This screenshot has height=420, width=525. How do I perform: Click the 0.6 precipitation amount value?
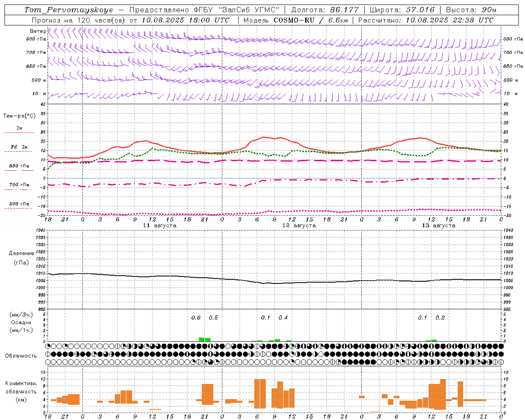[x=196, y=318]
